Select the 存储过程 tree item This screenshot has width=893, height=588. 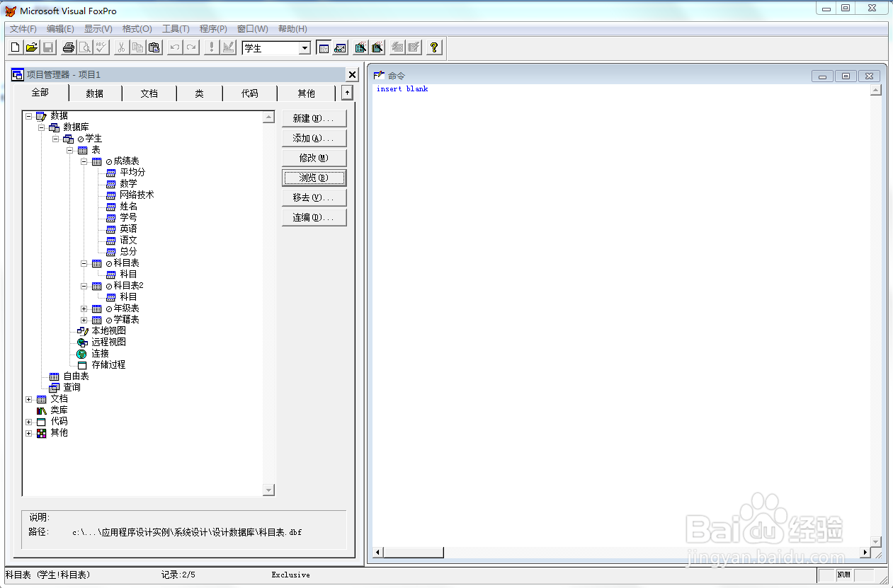coord(108,364)
